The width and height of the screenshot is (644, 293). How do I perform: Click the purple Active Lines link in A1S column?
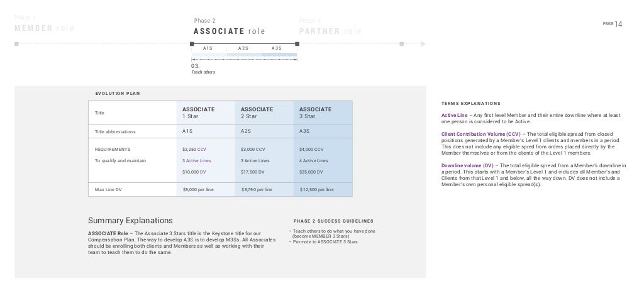pyautogui.click(x=196, y=161)
